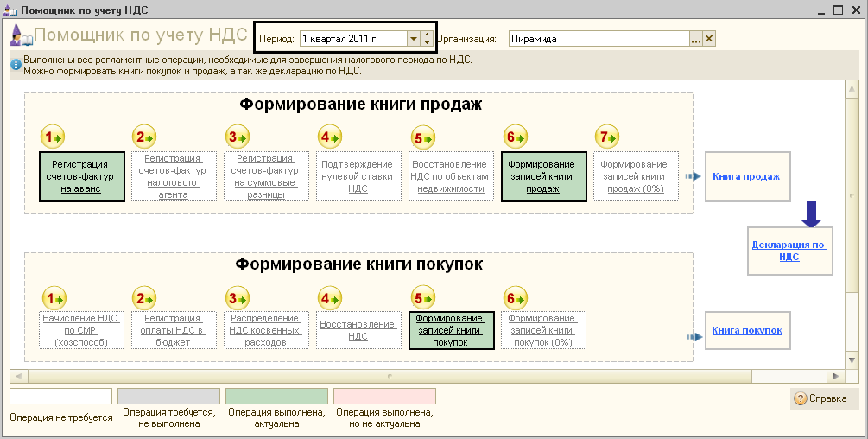Open Подтверждение нулевой ставки НДС

358,176
